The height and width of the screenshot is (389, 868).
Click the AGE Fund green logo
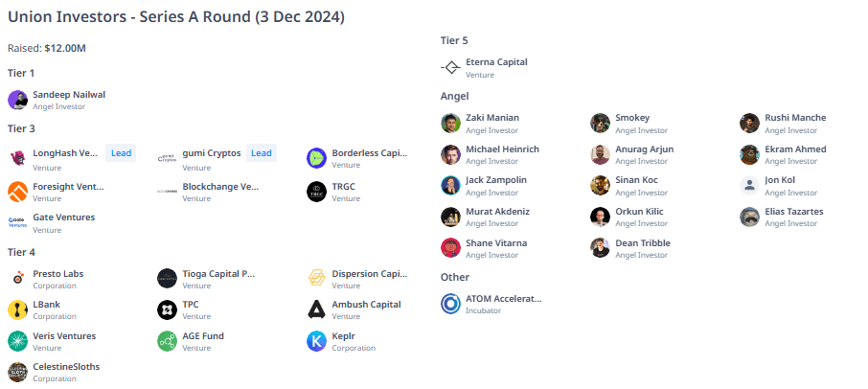(x=167, y=341)
